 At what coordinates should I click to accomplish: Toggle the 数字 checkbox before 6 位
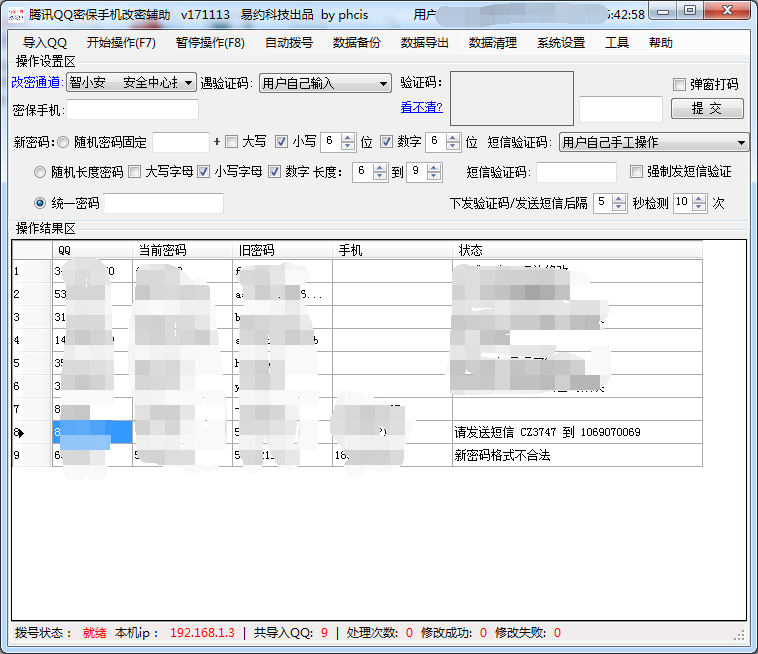tap(386, 142)
